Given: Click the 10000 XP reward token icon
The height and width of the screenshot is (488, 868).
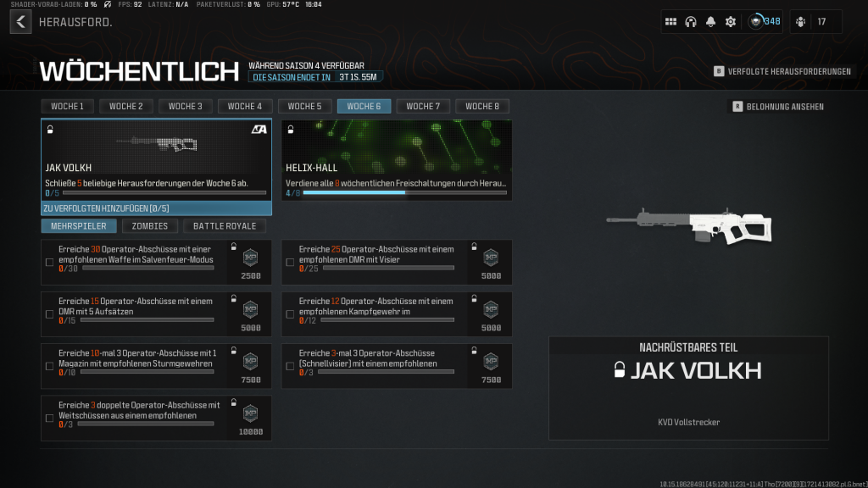Looking at the screenshot, I should pos(250,413).
